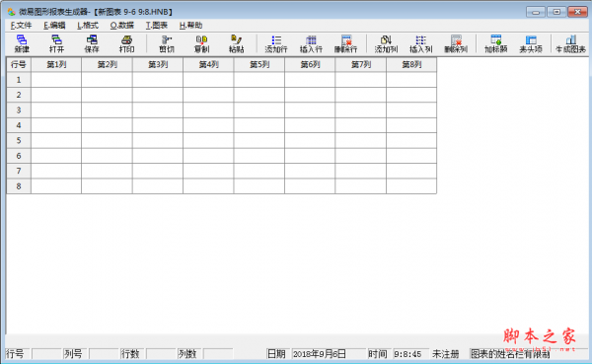The image size is (592, 364).
Task: Select the 第4列 column header
Action: [208, 64]
